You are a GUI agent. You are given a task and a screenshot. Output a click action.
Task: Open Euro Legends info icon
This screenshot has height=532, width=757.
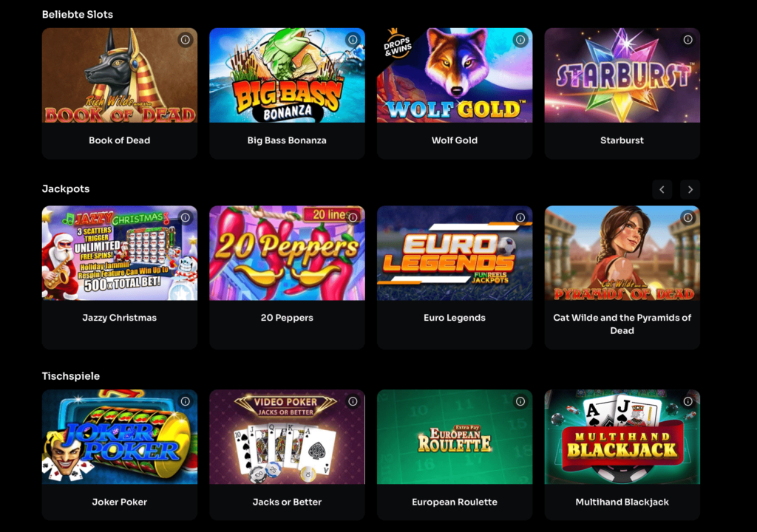pos(520,218)
